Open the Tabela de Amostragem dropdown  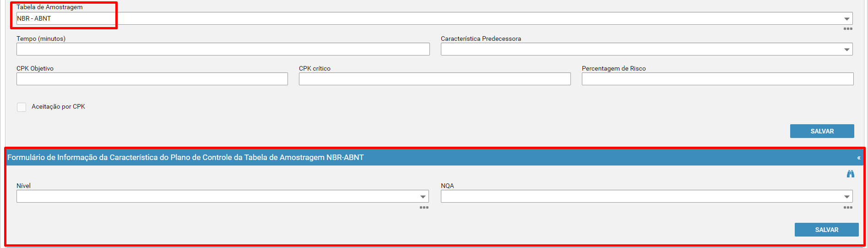coord(846,19)
